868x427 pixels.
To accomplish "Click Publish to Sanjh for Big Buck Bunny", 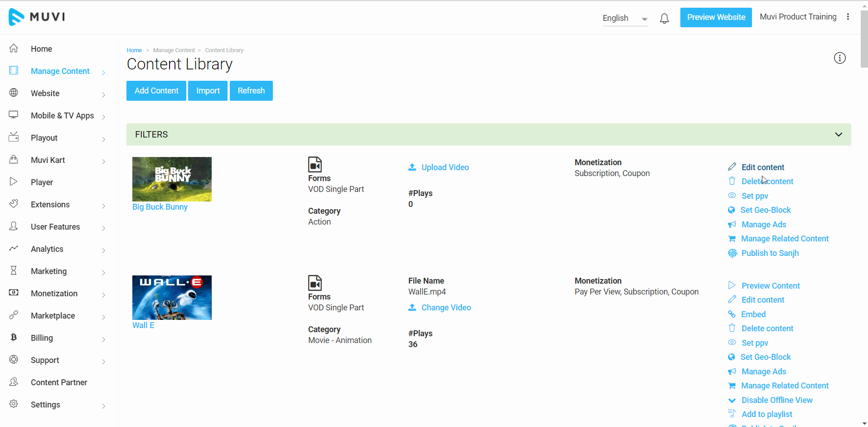I will (x=770, y=253).
